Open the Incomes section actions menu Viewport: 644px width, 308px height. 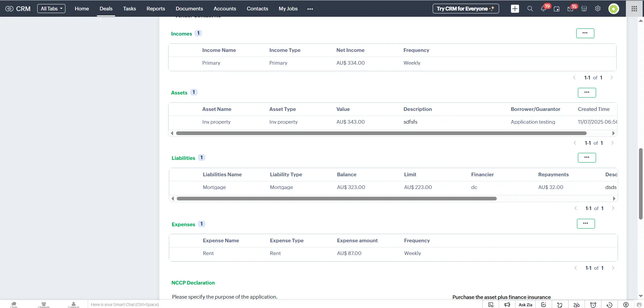585,33
